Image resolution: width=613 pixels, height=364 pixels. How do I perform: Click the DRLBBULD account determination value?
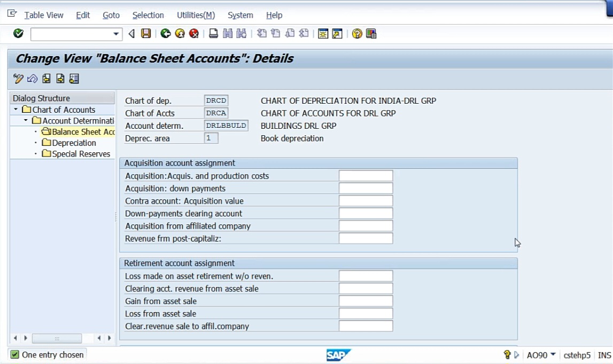pyautogui.click(x=226, y=126)
